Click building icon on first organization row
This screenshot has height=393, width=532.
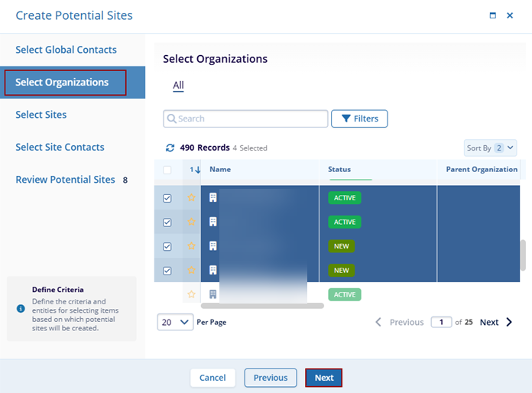[213, 197]
